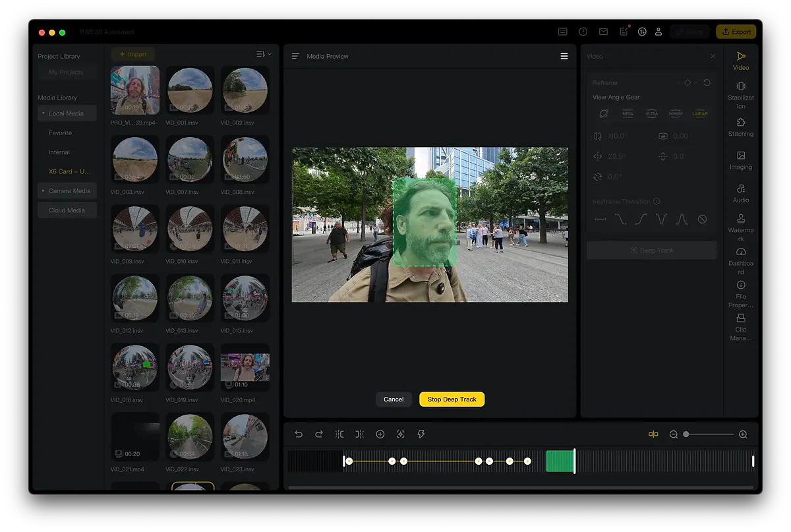Click the trim end icon
Viewport: 791px width, 532px height.
(360, 434)
